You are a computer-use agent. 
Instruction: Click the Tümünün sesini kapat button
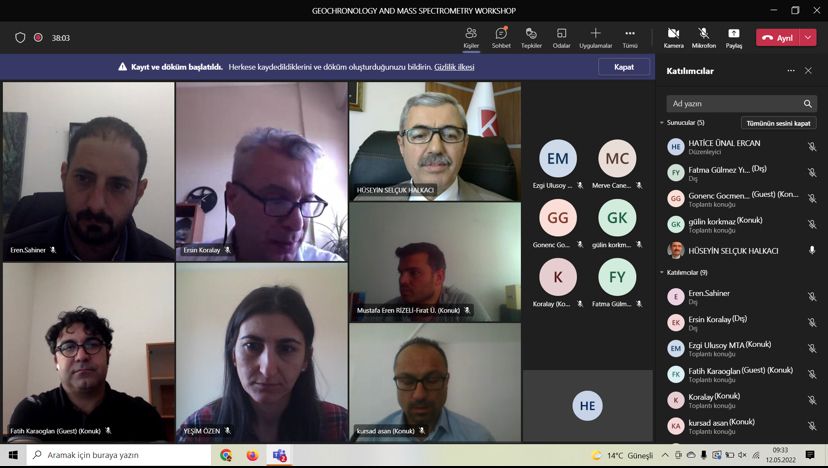coord(780,123)
